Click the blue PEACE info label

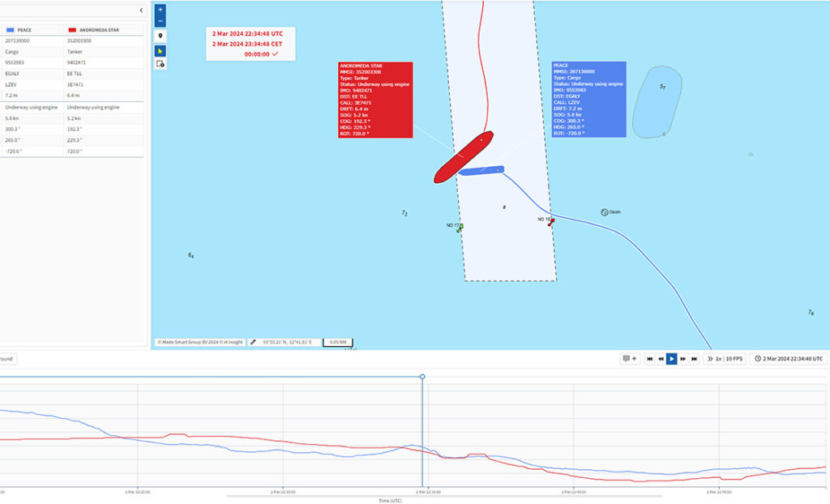[588, 100]
